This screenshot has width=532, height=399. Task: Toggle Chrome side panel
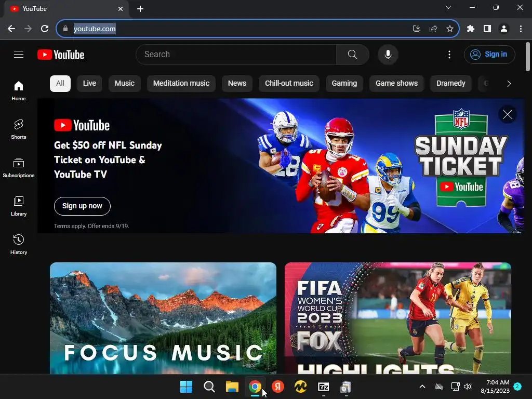pyautogui.click(x=487, y=29)
